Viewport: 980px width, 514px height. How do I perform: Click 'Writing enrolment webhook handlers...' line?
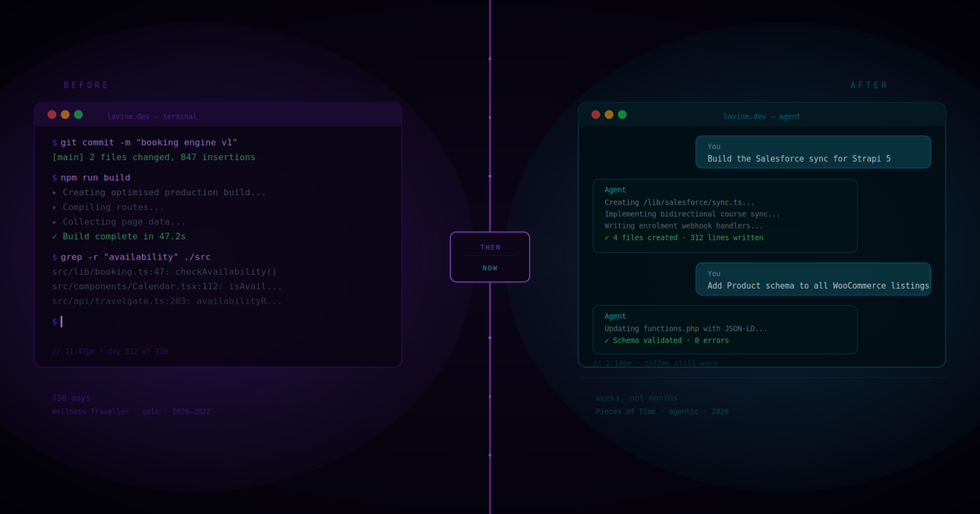click(x=684, y=226)
